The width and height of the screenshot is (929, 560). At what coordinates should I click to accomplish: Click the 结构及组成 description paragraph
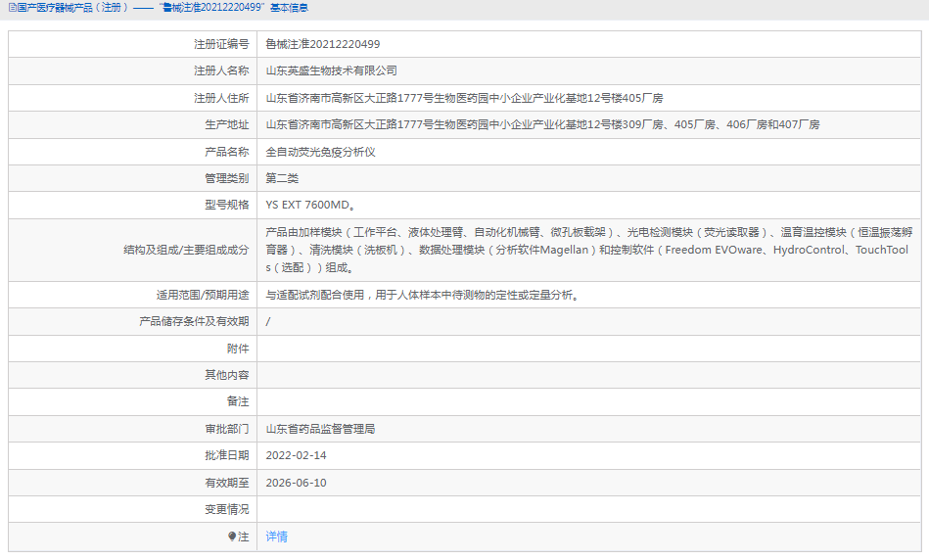click(589, 250)
